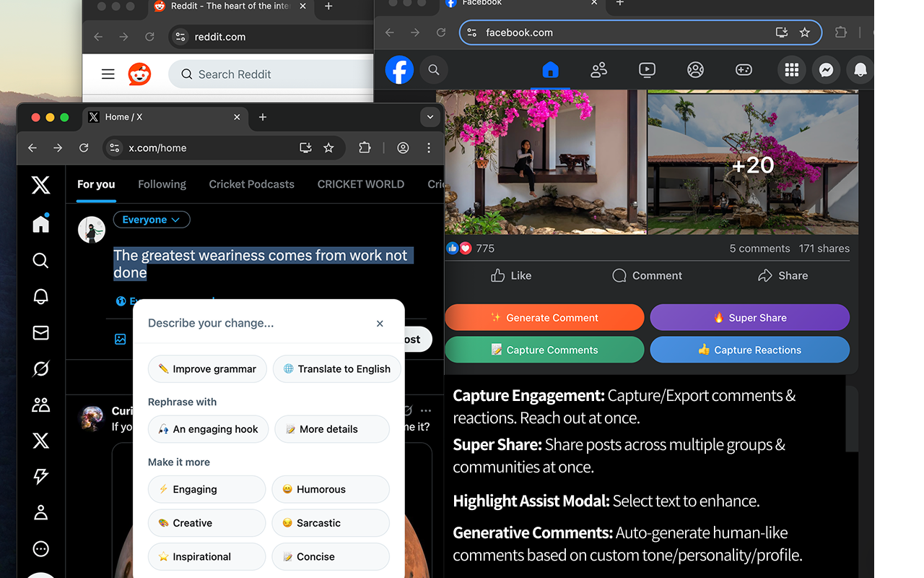Open Chrome three-dot menu in X window
The height and width of the screenshot is (578, 924).
click(x=429, y=147)
